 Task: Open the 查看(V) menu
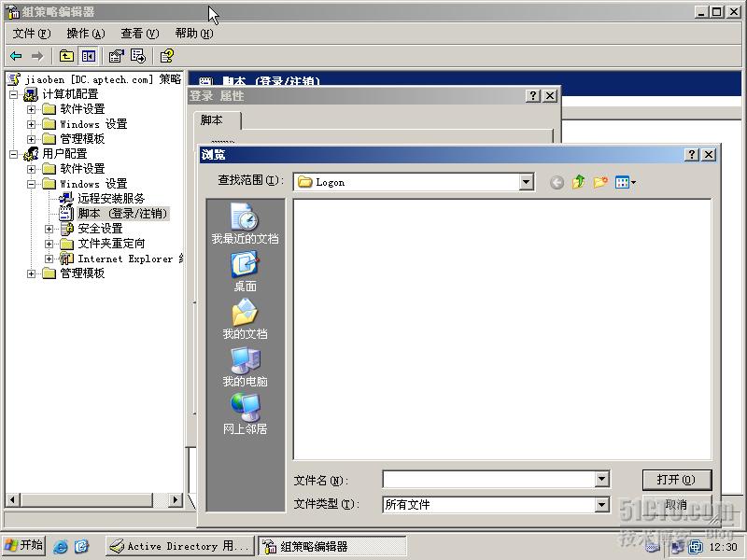139,34
